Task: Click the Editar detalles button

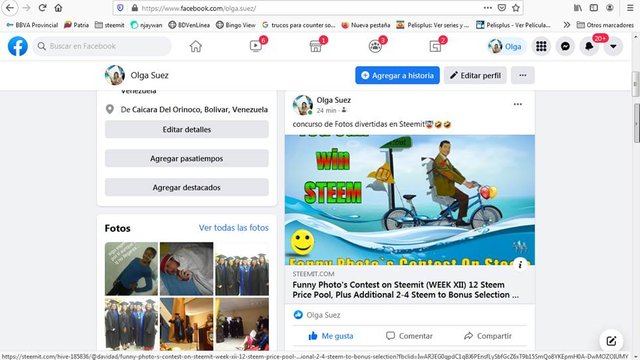Action: click(187, 129)
